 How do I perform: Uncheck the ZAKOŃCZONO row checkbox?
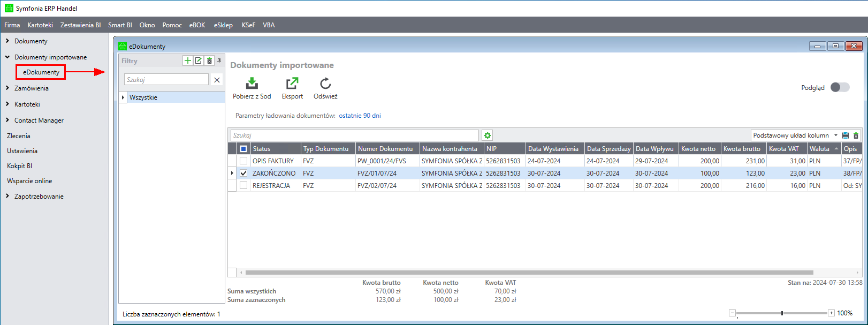[x=243, y=173]
